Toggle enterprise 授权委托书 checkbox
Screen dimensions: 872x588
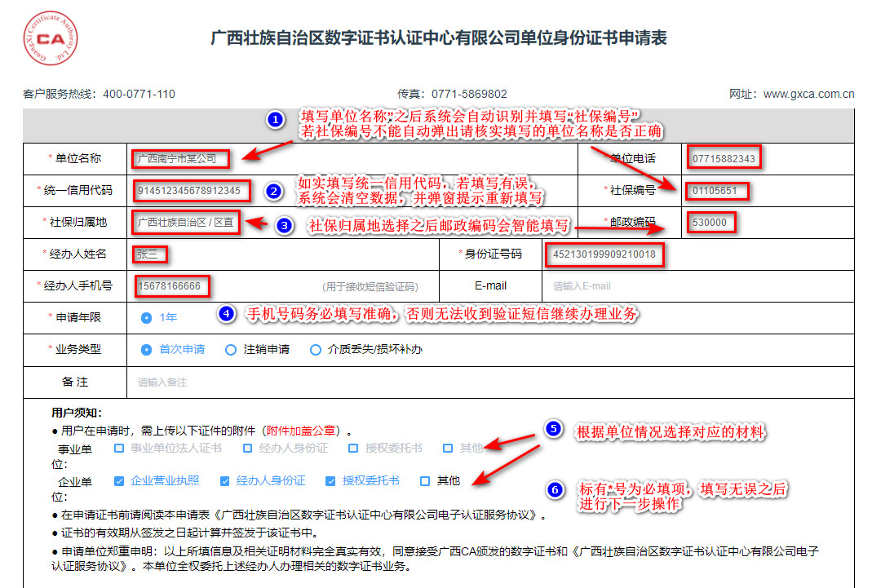330,480
